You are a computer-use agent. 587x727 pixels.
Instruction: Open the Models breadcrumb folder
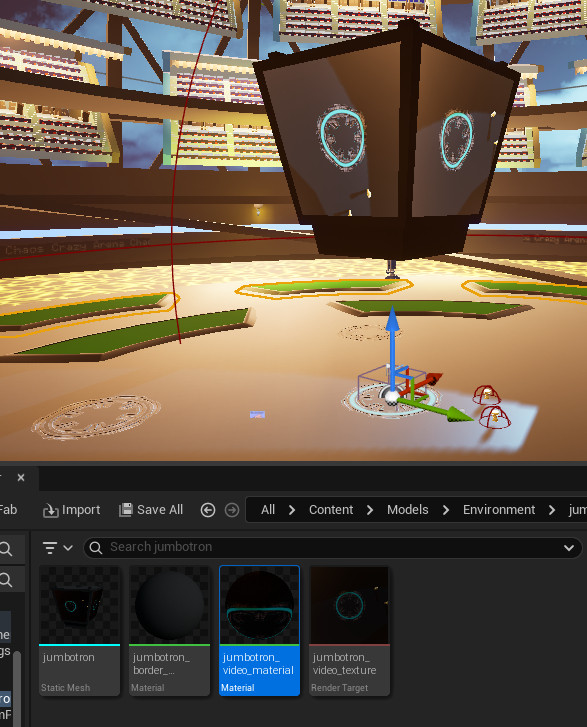point(408,510)
